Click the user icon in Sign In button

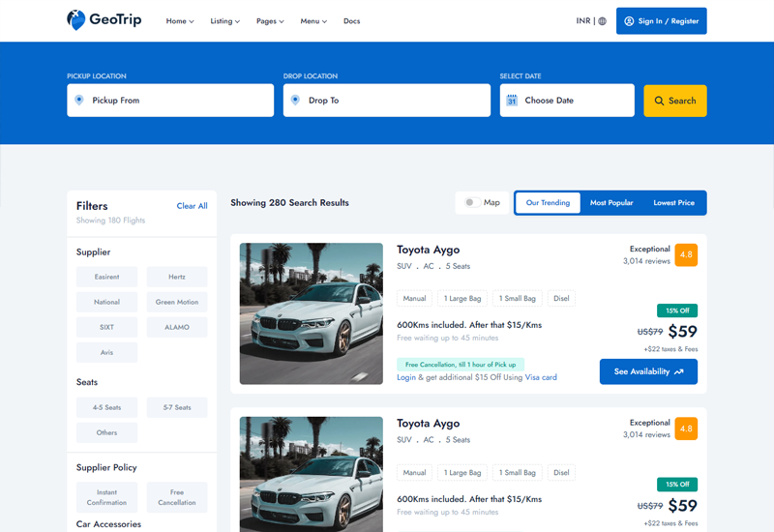[629, 21]
